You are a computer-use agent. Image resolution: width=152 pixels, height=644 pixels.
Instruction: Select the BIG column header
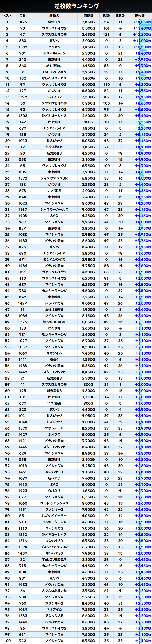(x=106, y=16)
